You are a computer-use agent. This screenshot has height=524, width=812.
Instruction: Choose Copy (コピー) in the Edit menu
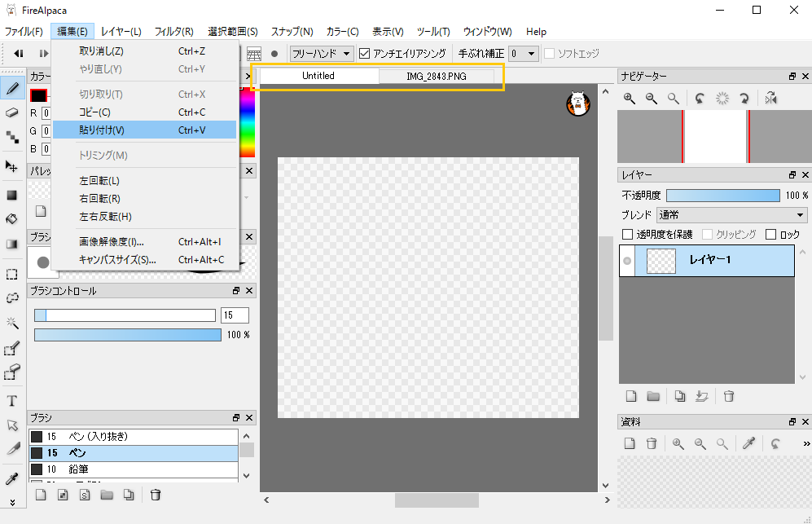(x=144, y=112)
